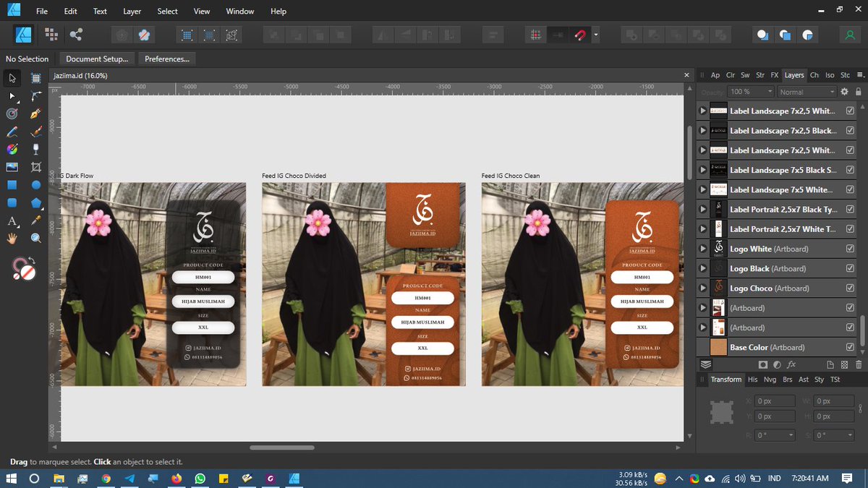Select the Rectangle tool

pos(12,185)
